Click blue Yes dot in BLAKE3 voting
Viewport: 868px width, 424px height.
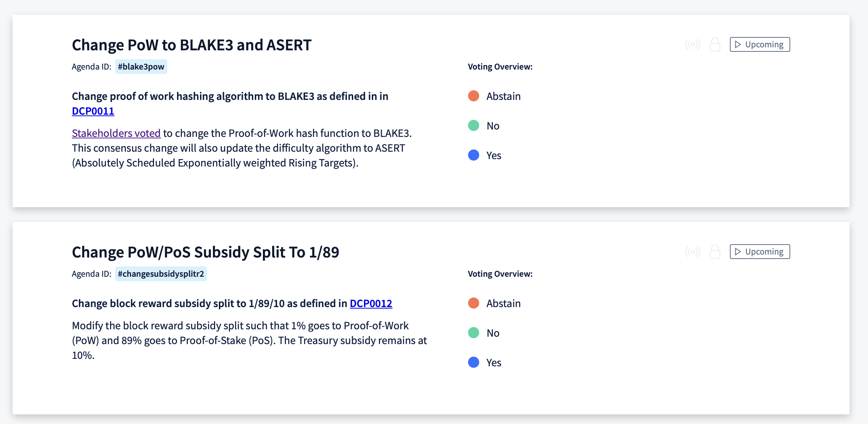[474, 155]
